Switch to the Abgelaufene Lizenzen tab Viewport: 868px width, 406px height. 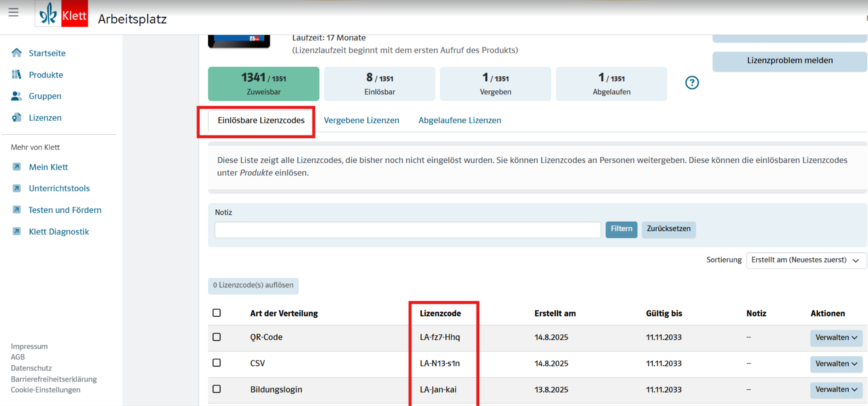coord(459,120)
